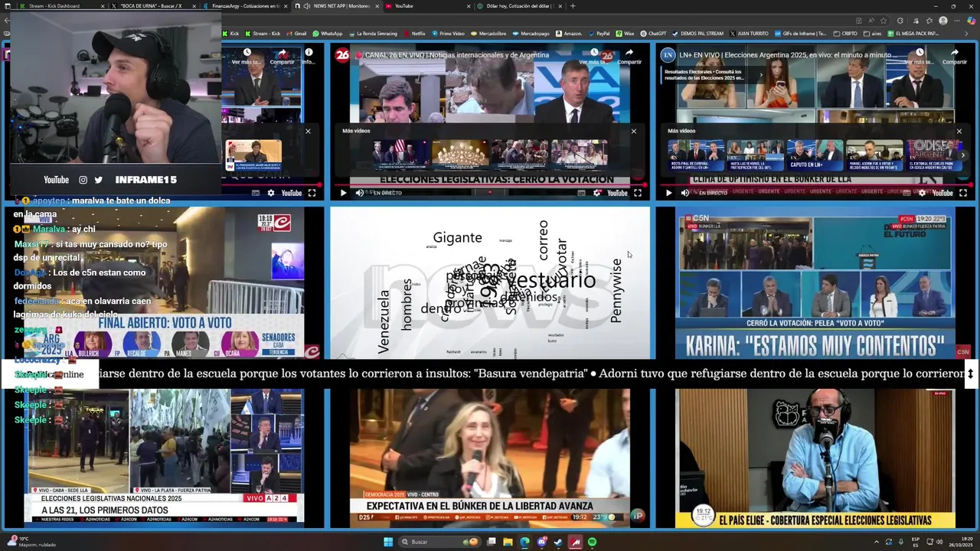Viewport: 980px width, 551px height.
Task: Open Mercadolibre bookmark
Action: click(488, 34)
